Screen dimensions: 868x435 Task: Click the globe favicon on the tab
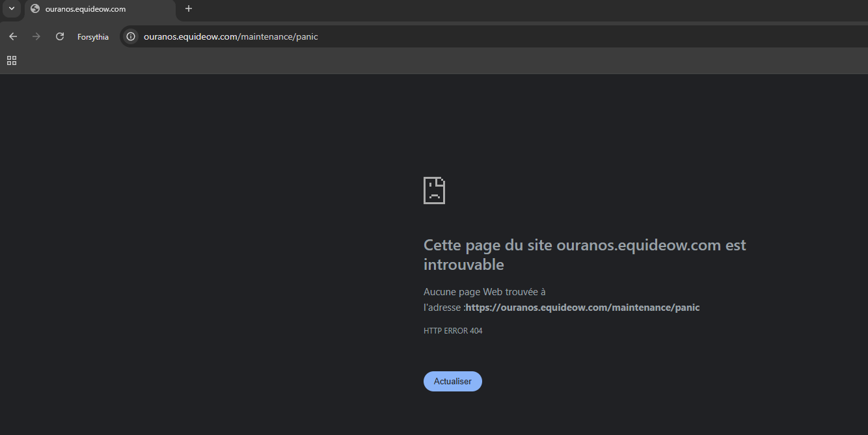pyautogui.click(x=35, y=9)
